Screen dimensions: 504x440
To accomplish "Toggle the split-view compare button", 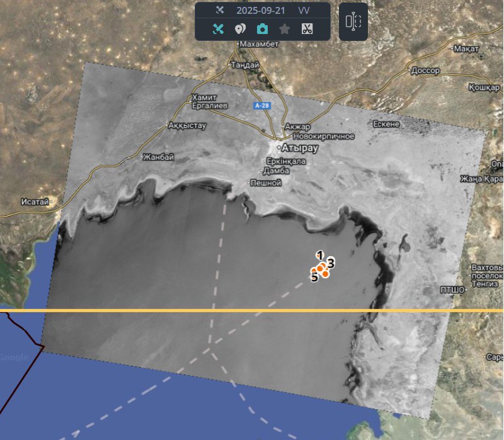I will (x=353, y=21).
